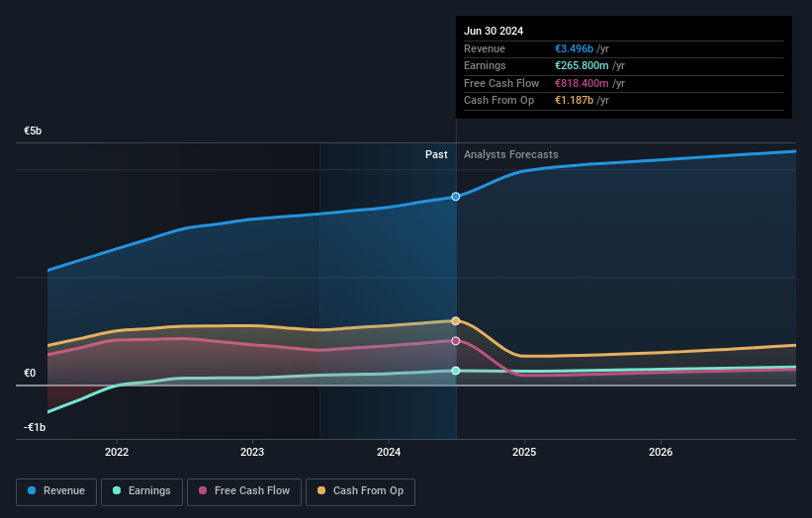Click the €3.496b revenue value in tooltip
812x518 pixels.
[x=574, y=48]
